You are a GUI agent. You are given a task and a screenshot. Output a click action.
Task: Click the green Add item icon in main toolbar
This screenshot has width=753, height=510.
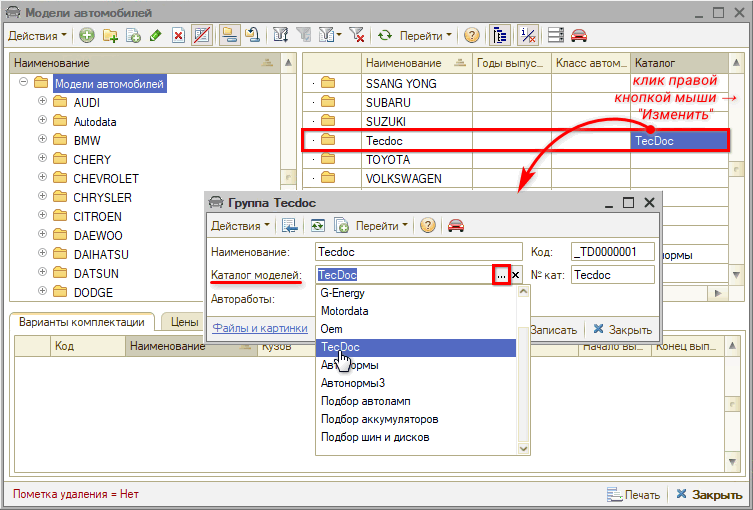pos(87,35)
